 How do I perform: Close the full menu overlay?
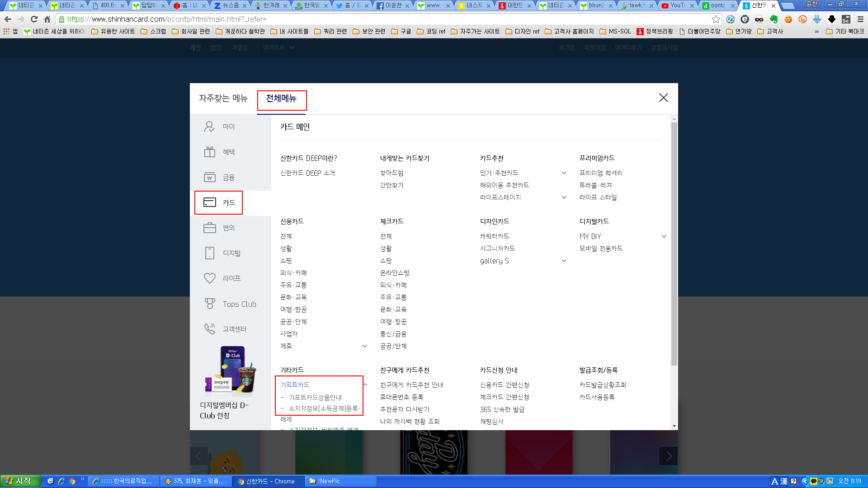pyautogui.click(x=663, y=98)
